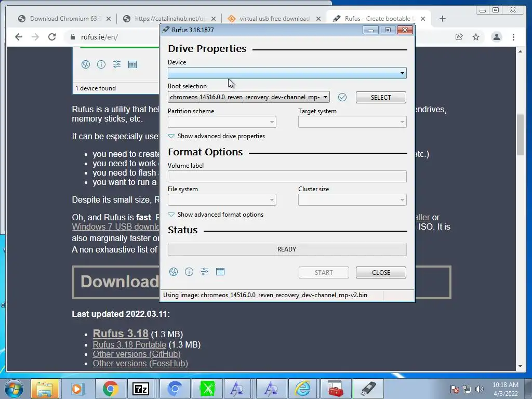Click info icon in webpage Rufus screenshot

(x=101, y=64)
